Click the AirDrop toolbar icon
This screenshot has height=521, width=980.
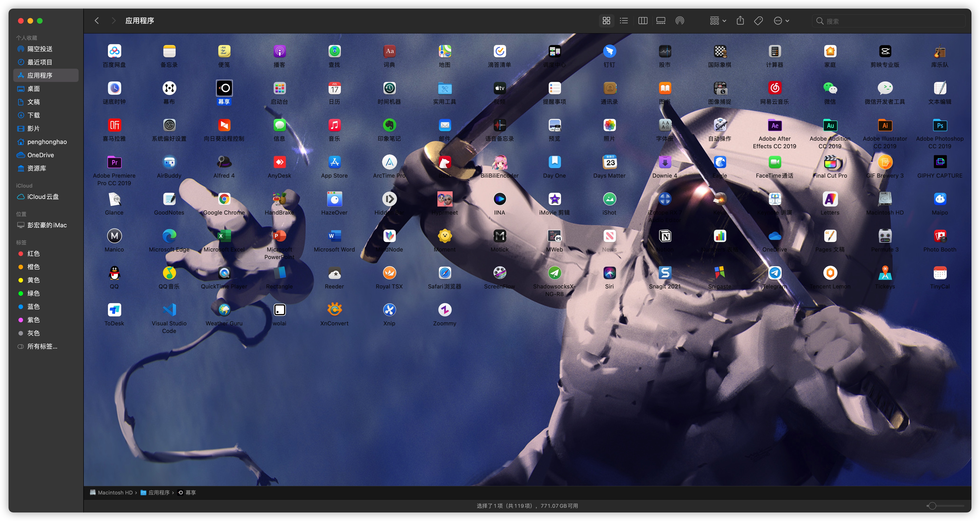tap(679, 21)
